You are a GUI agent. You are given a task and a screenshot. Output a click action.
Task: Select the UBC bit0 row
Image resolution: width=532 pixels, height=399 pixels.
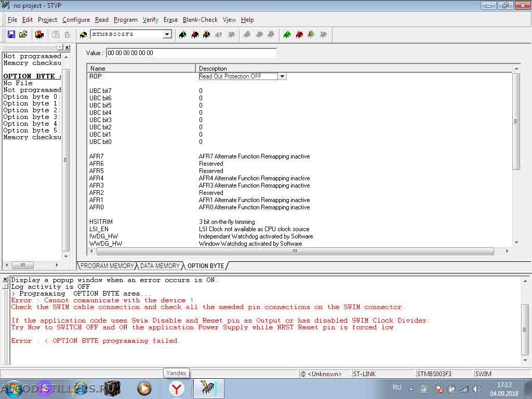[x=300, y=142]
